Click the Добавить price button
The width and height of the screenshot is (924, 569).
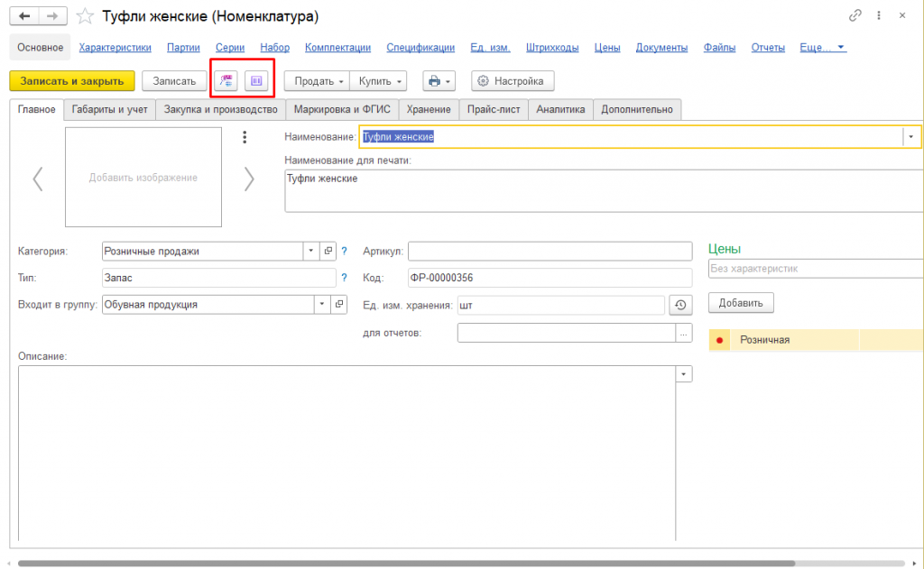click(741, 303)
